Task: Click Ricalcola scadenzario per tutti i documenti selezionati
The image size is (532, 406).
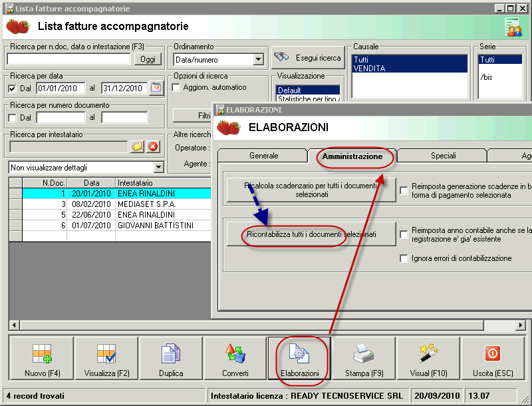Action: coord(311,190)
